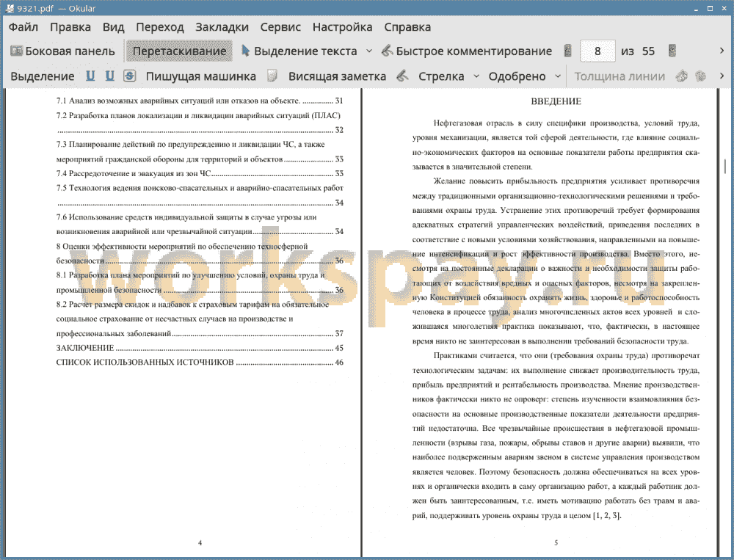This screenshot has height=560, width=734.
Task: Click the Okular app icon in the title bar
Action: point(9,8)
